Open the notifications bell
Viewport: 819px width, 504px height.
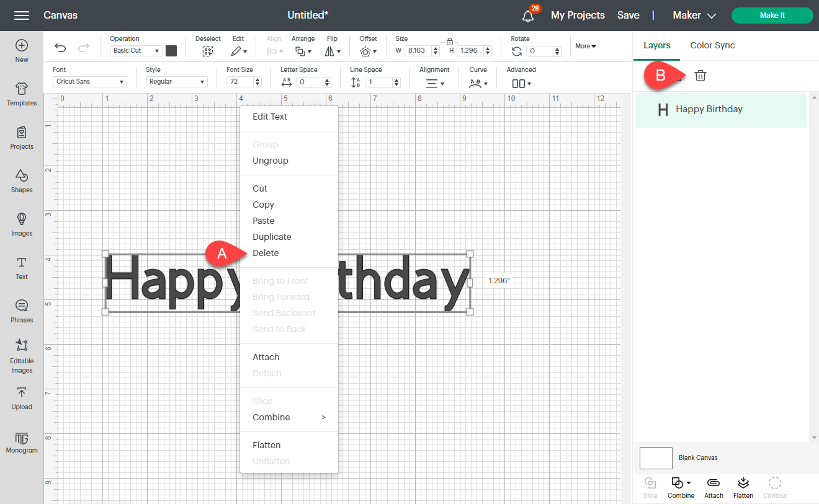tap(527, 15)
